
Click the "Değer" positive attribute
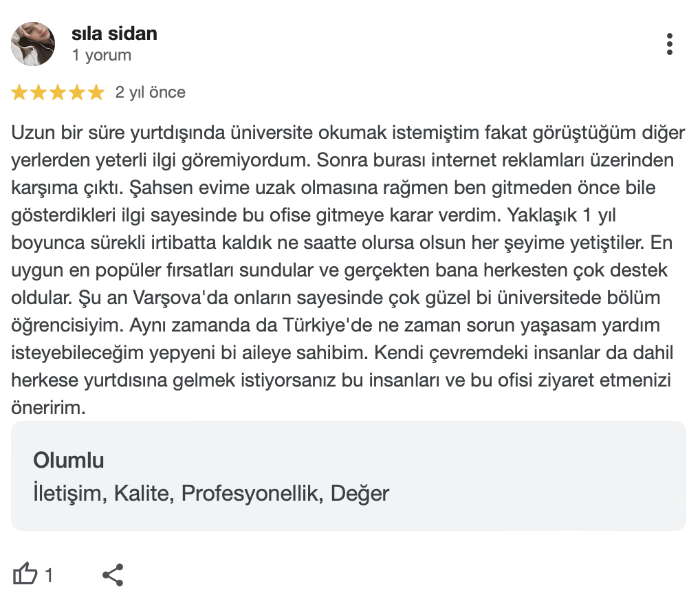pyautogui.click(x=360, y=493)
